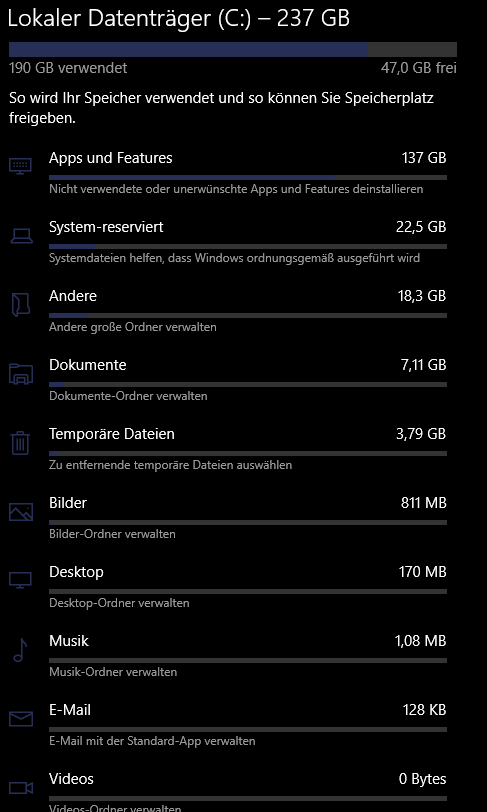Select the Bilder 811 MB size value
Image resolution: width=487 pixels, height=812 pixels.
[423, 503]
